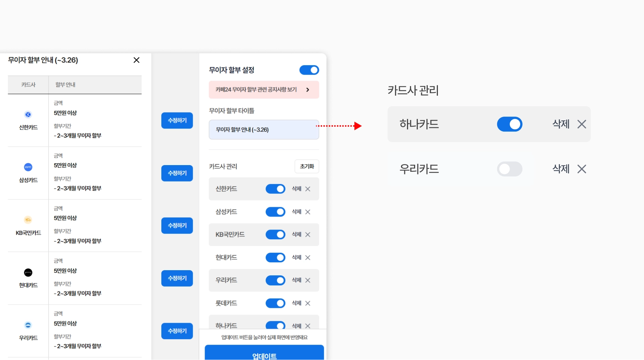This screenshot has height=360, width=644.
Task: Open 카페24 무이자 할부 관련 공지사항 보기 chevron
Action: click(307, 90)
